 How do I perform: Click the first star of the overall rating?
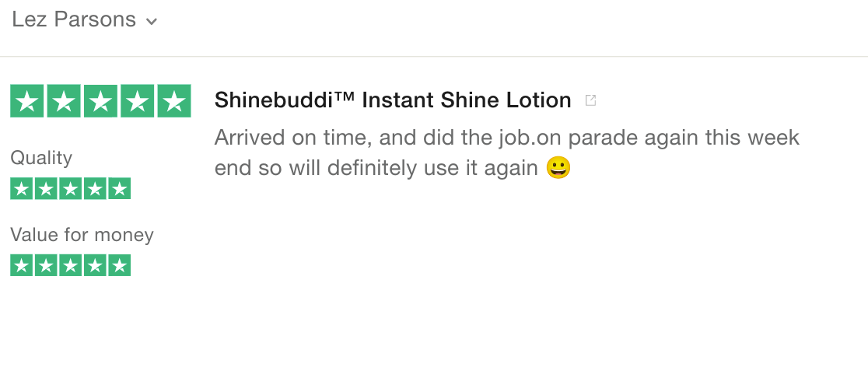pyautogui.click(x=26, y=101)
